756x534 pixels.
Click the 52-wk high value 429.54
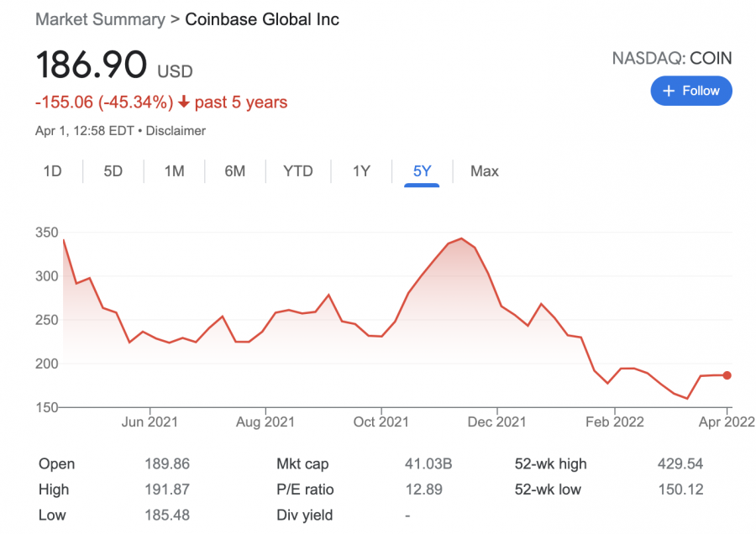point(680,463)
